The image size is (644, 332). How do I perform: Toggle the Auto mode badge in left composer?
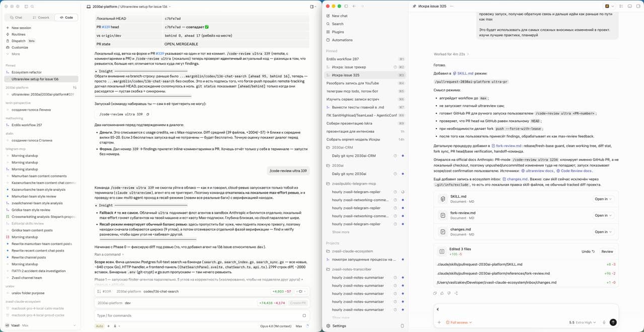[100, 326]
